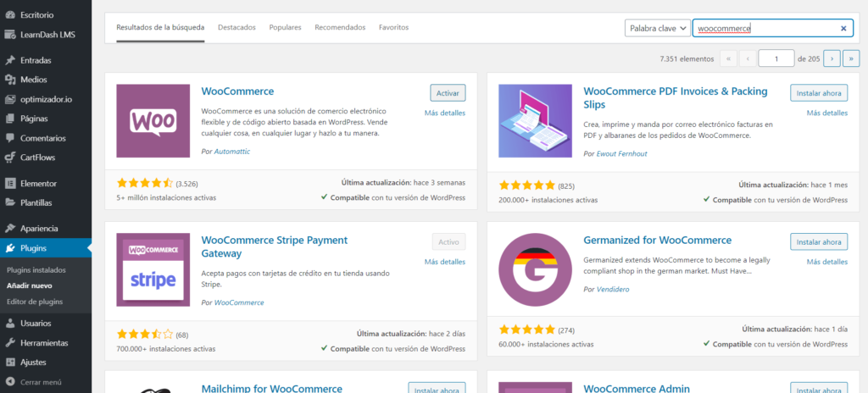Click the disabled first page button
The height and width of the screenshot is (393, 868).
[728, 58]
